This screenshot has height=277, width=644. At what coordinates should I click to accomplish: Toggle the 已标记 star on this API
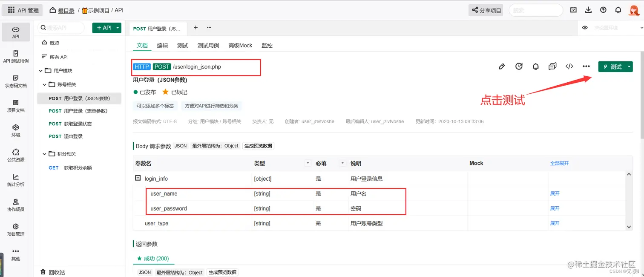click(166, 92)
